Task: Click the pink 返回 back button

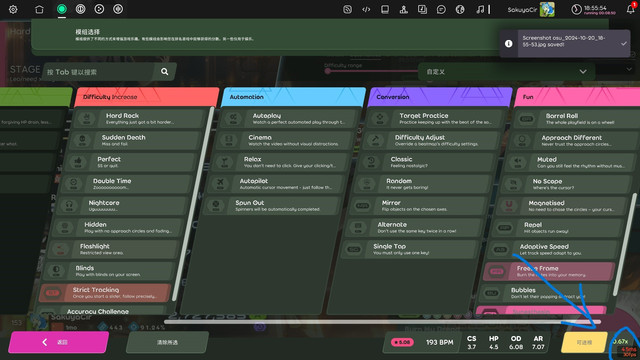Action: (58, 342)
